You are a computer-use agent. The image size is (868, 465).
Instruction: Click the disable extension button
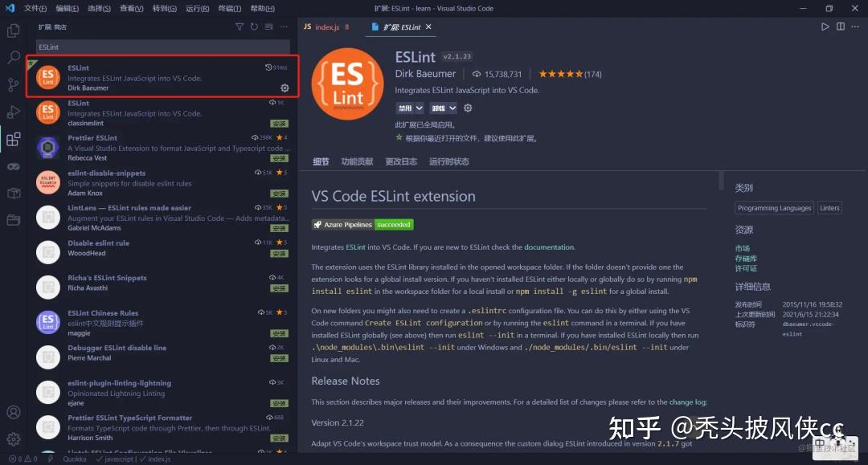tap(405, 108)
